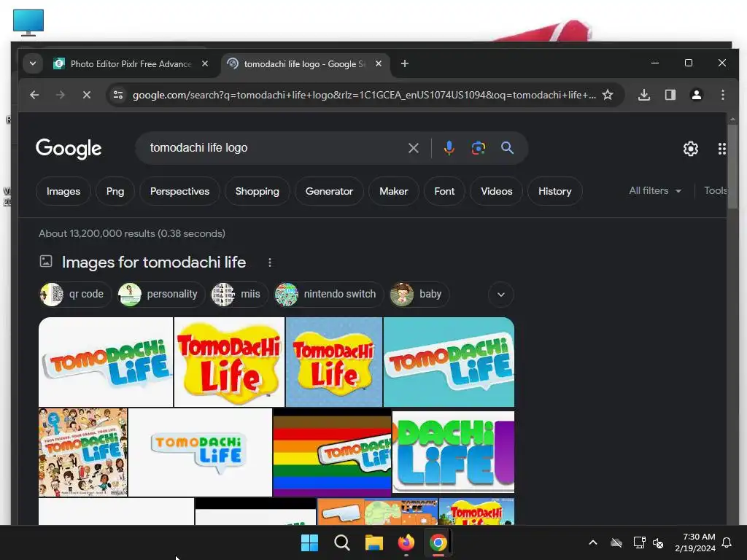Open Images for tomodachi life heading
This screenshot has width=747, height=560.
(154, 262)
